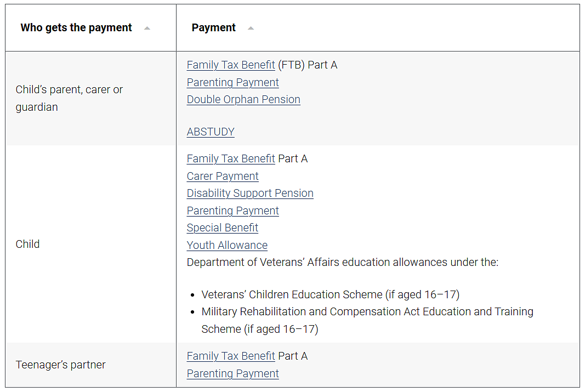Open Family Tax Benefit link in Teenager's partner row
Image resolution: width=585 pixels, height=392 pixels.
[231, 356]
